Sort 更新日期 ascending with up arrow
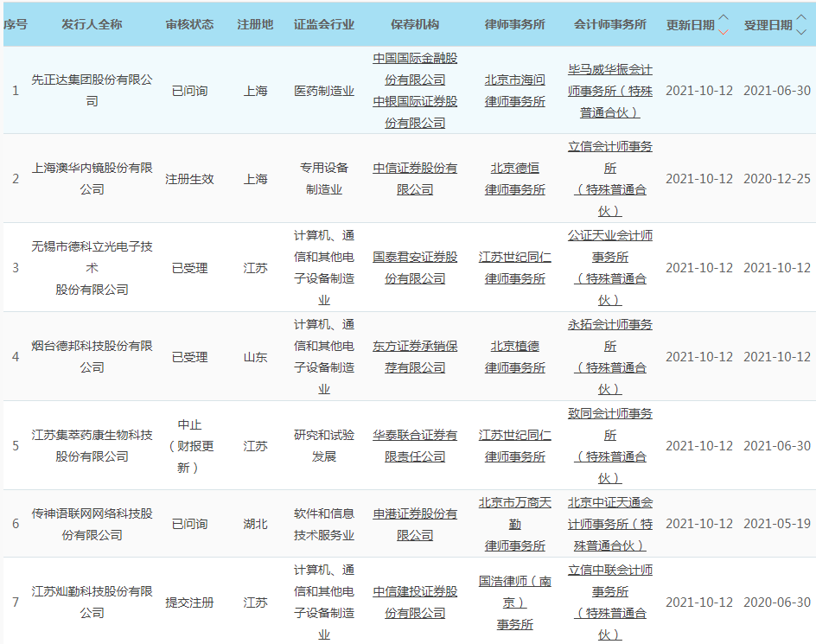This screenshot has width=816, height=644. pyautogui.click(x=724, y=18)
